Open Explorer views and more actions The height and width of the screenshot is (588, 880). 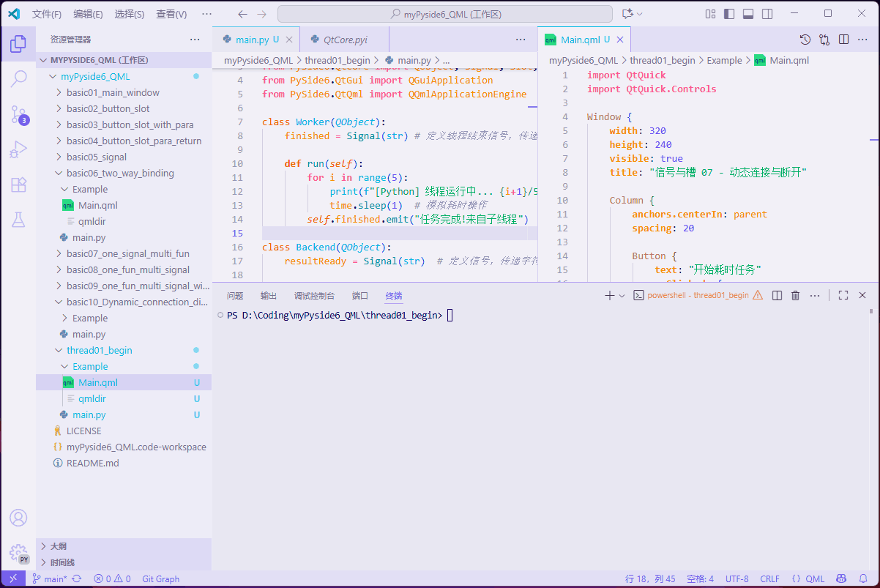coord(194,40)
